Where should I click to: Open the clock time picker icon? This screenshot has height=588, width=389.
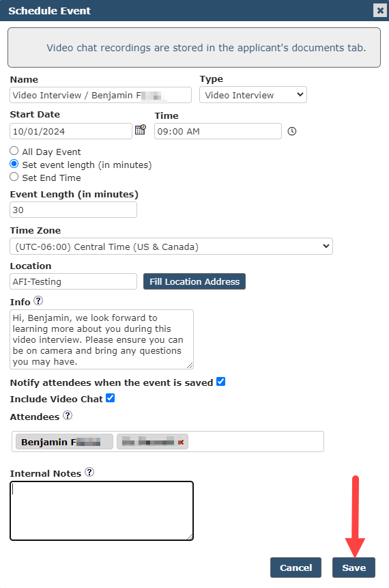292,131
